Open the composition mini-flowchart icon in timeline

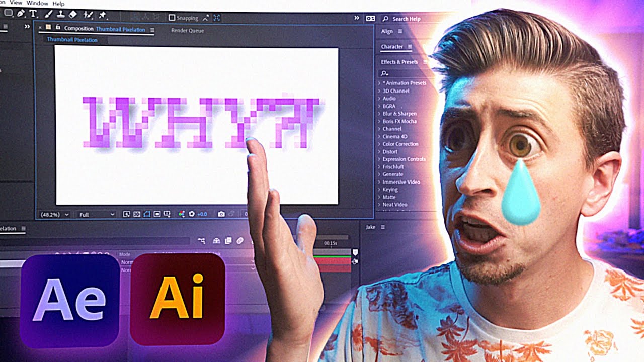click(x=202, y=241)
